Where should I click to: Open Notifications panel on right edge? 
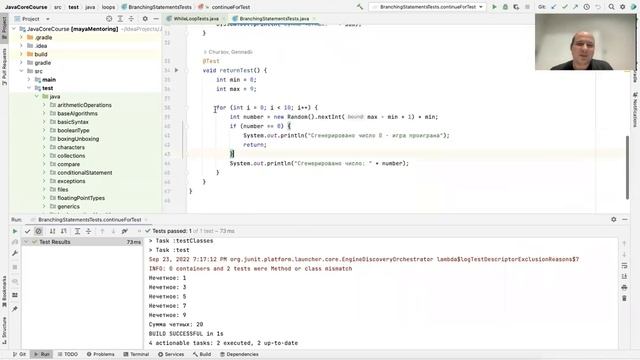click(x=635, y=109)
